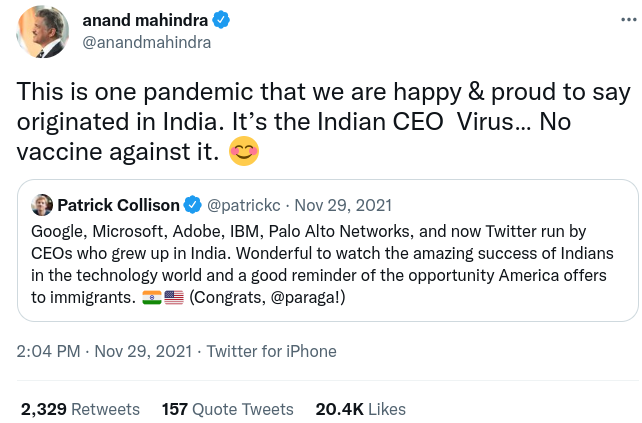Click the US flag emoji
The height and width of the screenshot is (423, 642).
click(174, 299)
